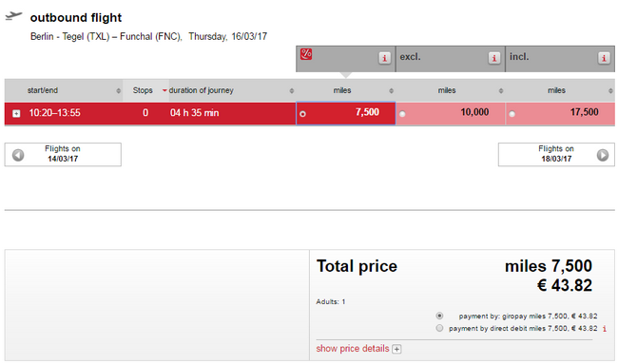Open info icon for incl. fare column
The image size is (618, 364).
pyautogui.click(x=604, y=58)
